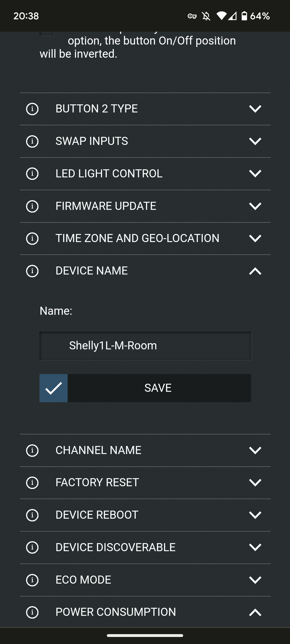290x644 pixels.
Task: Tap info icon for LED Light Control
Action: (32, 174)
